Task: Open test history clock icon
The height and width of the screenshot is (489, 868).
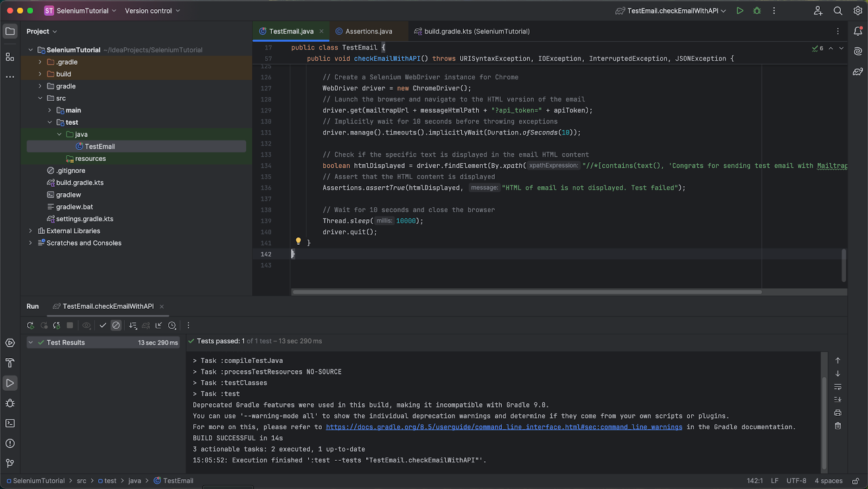Action: pos(172,326)
